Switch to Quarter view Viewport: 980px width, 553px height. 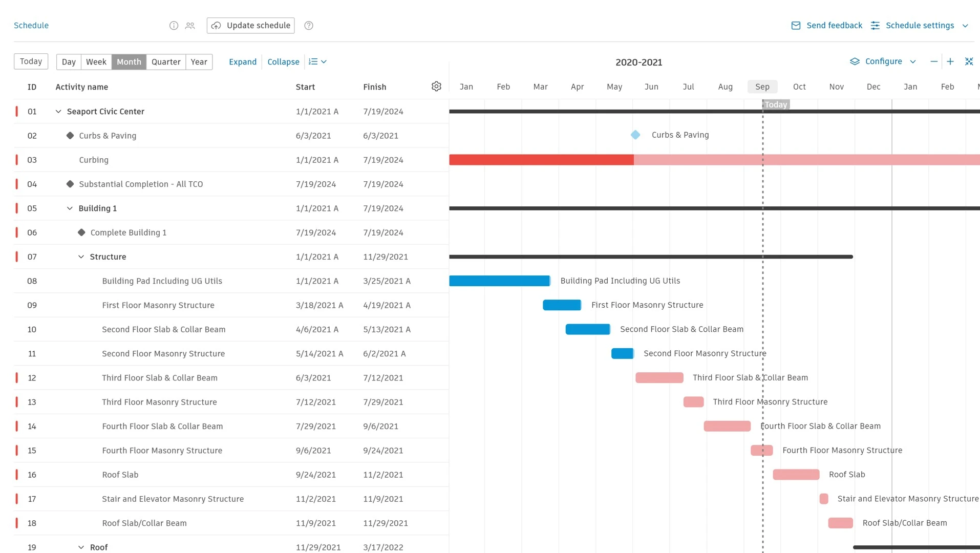(166, 62)
